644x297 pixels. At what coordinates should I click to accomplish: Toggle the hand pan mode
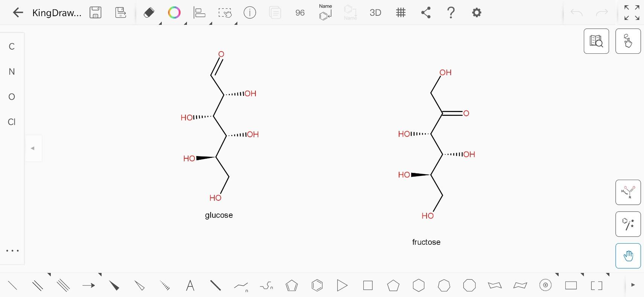[628, 256]
